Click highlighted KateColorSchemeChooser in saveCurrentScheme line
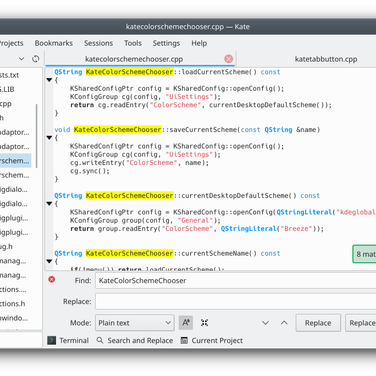Screen dimensions: 376x376 (118, 130)
